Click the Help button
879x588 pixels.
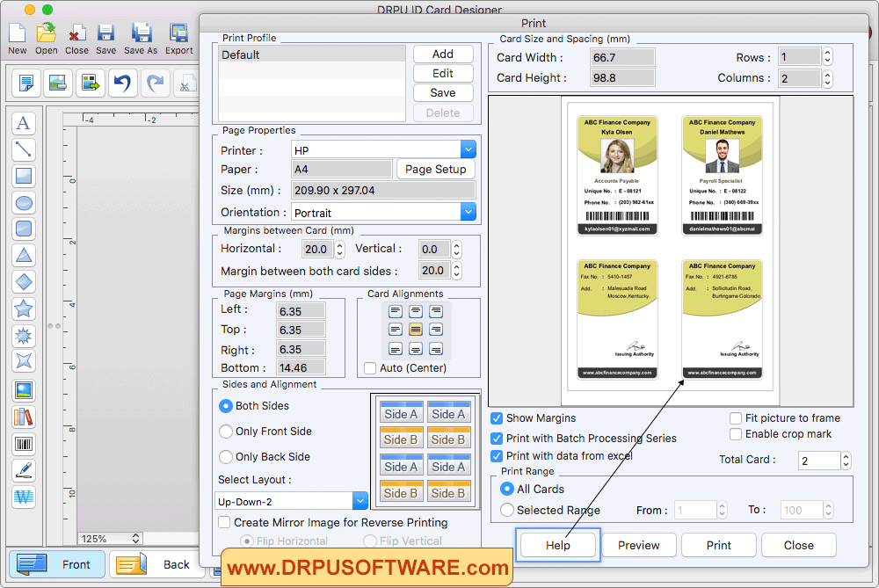pyautogui.click(x=558, y=545)
